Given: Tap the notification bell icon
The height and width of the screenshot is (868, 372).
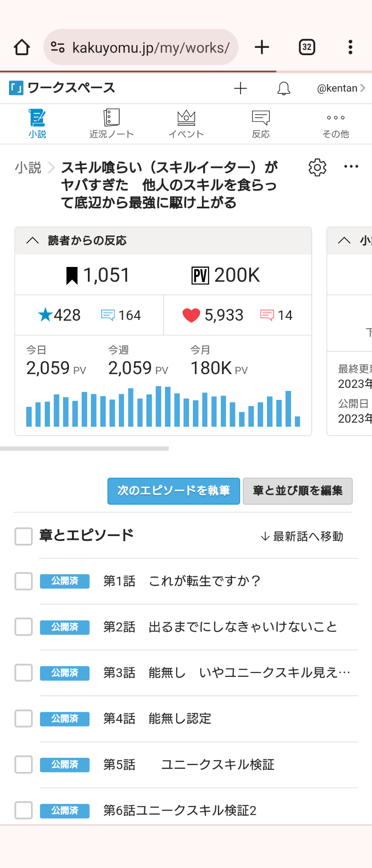Looking at the screenshot, I should [283, 88].
